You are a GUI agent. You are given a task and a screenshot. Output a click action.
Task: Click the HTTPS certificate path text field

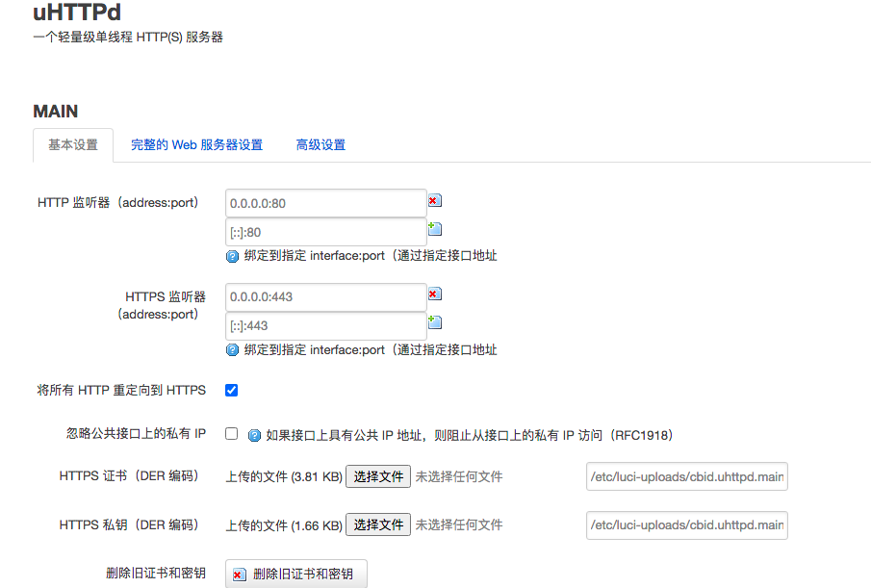(686, 476)
